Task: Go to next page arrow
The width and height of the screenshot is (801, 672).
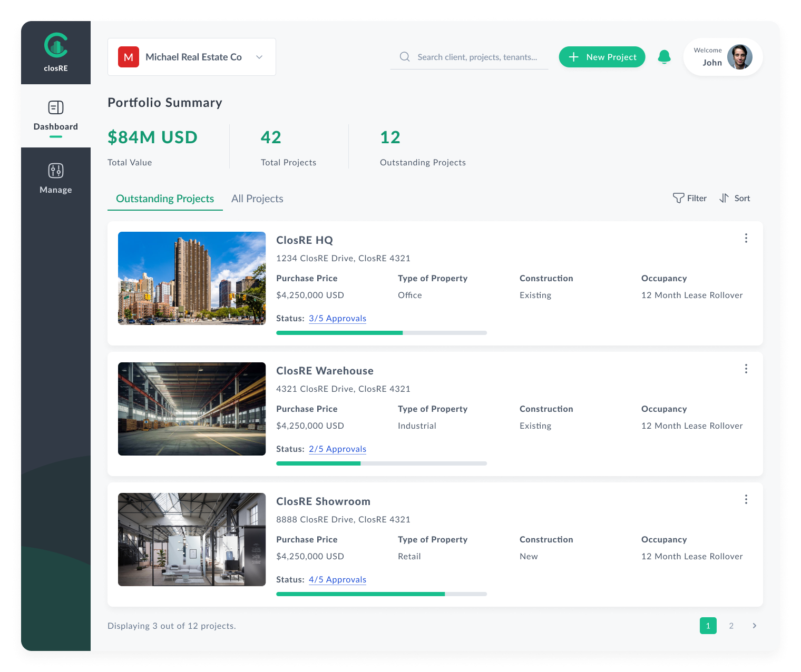Action: 755,626
